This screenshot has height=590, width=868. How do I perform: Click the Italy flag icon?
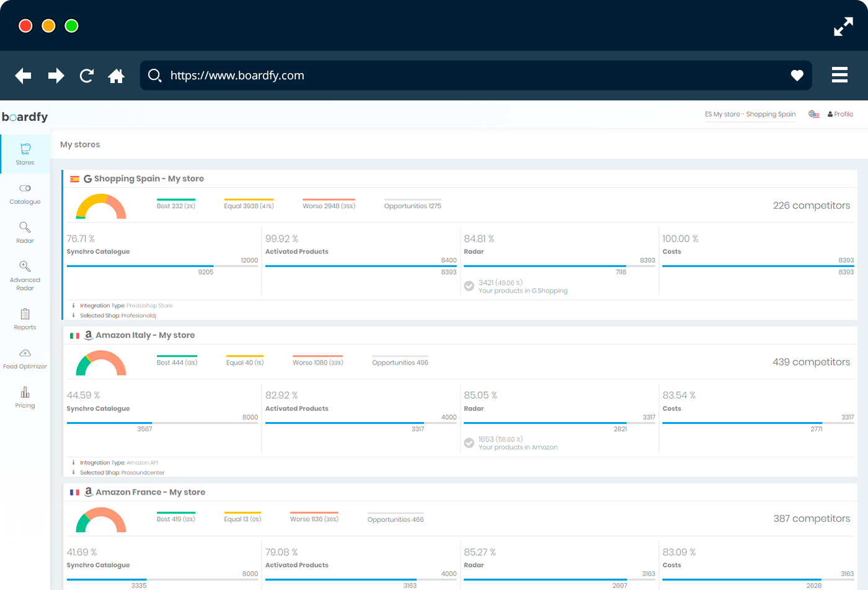(74, 336)
